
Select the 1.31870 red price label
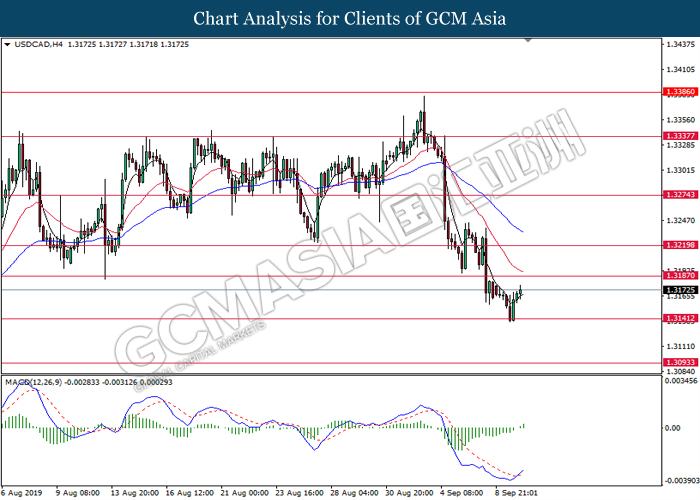680,276
